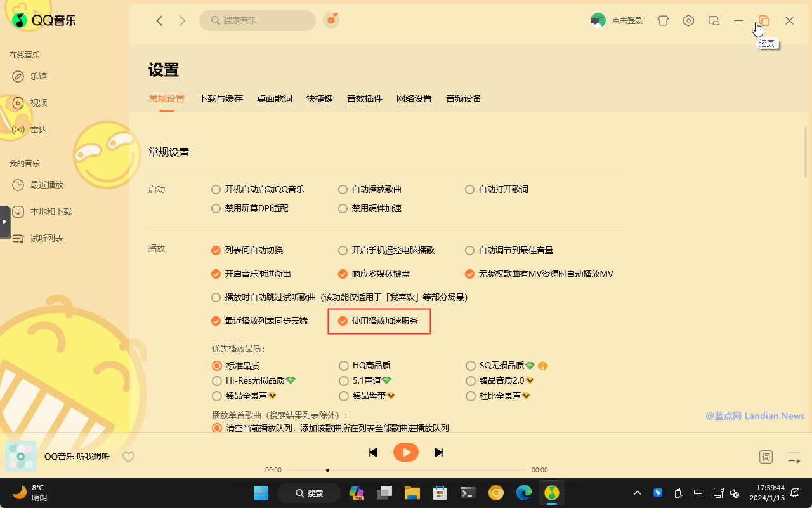Open the 桌面歌词 settings tab
The height and width of the screenshot is (508, 812).
click(275, 98)
